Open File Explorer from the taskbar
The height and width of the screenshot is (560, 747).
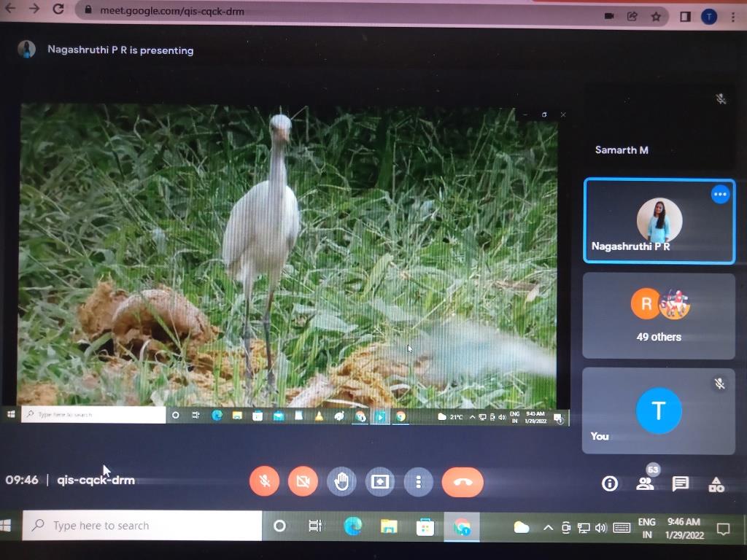pyautogui.click(x=389, y=526)
